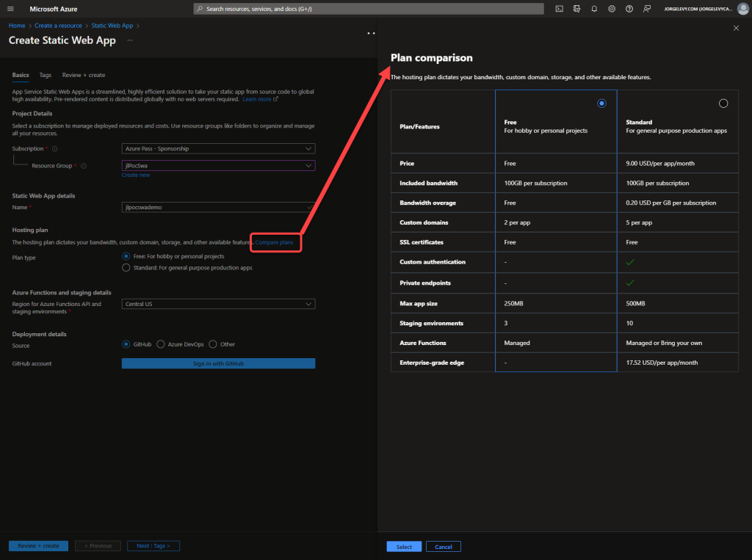Open the notifications bell
The height and width of the screenshot is (560, 752).
pos(594,9)
